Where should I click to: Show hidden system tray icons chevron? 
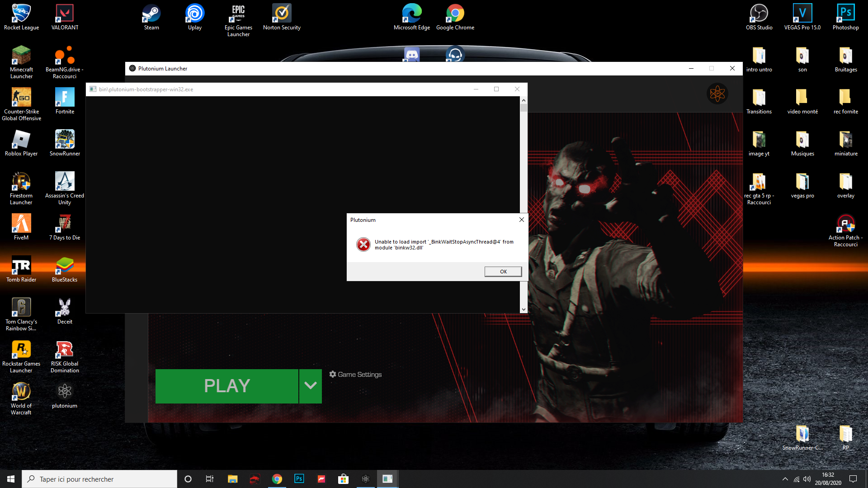click(785, 479)
